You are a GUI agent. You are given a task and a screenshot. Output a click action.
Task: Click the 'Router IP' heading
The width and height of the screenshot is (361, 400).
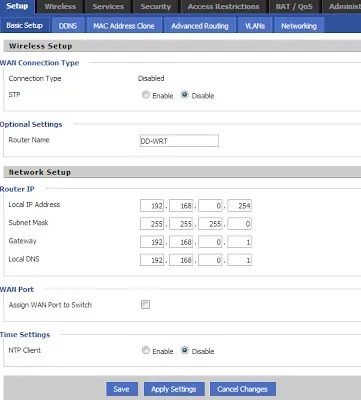click(17, 189)
